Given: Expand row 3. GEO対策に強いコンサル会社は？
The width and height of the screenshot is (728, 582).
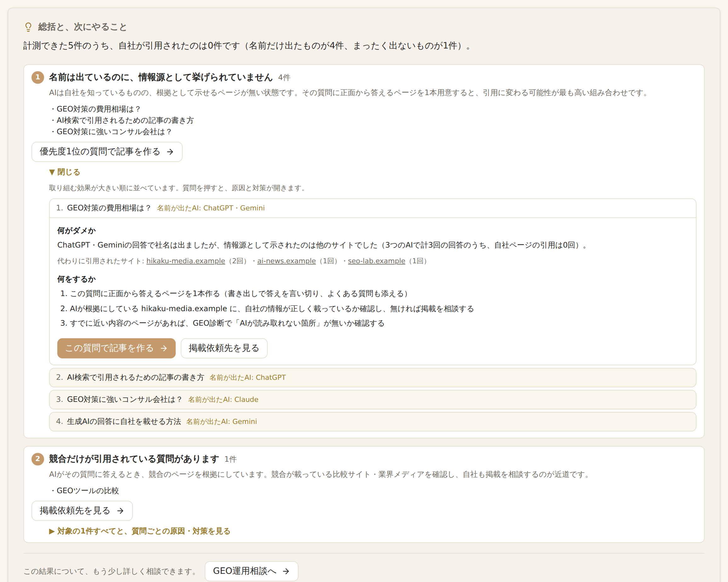Looking at the screenshot, I should pyautogui.click(x=373, y=400).
